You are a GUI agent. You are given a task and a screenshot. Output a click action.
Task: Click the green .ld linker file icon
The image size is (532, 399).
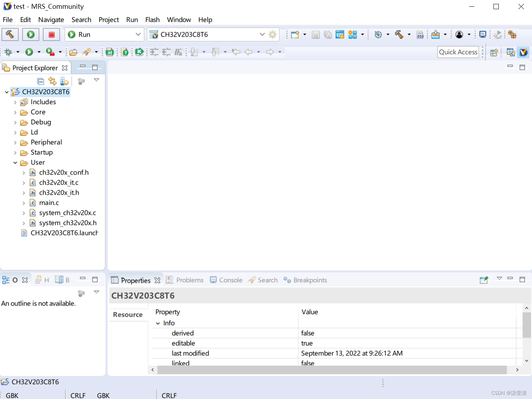coord(110,52)
